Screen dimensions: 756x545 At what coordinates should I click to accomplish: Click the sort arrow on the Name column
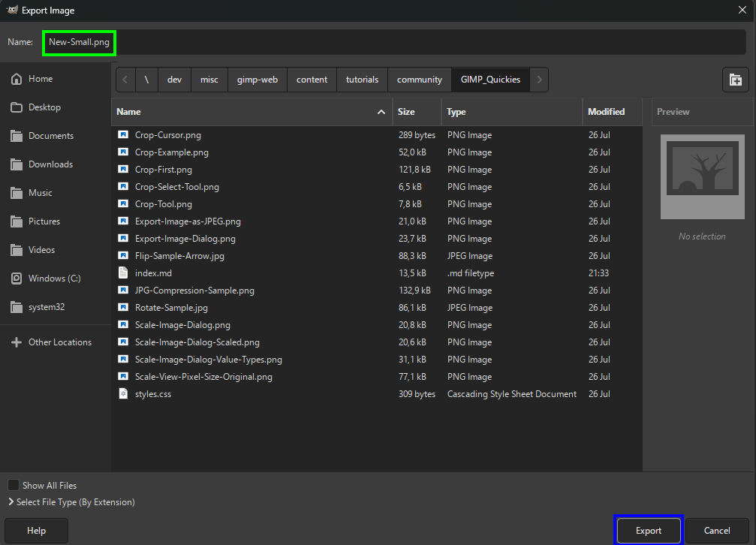click(x=381, y=111)
